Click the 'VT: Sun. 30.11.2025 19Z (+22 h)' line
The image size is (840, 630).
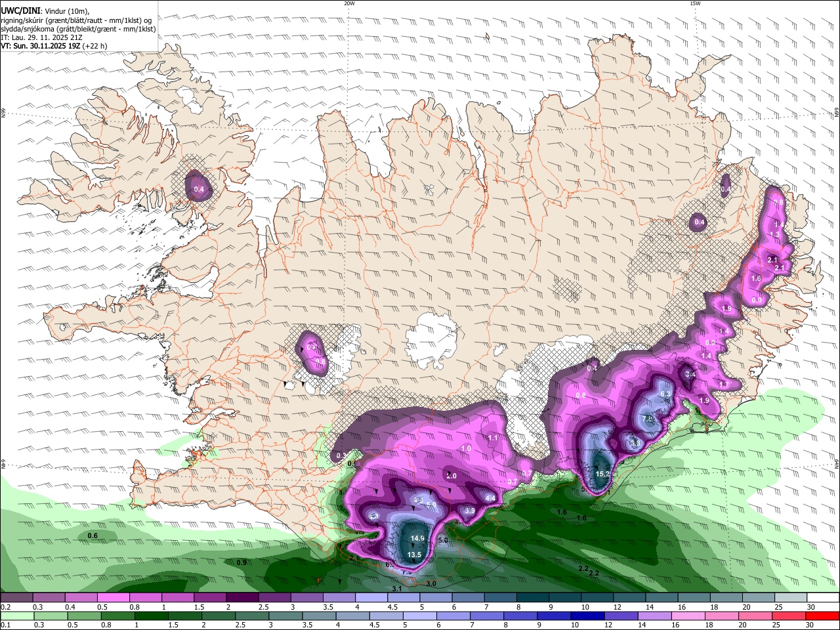click(54, 46)
